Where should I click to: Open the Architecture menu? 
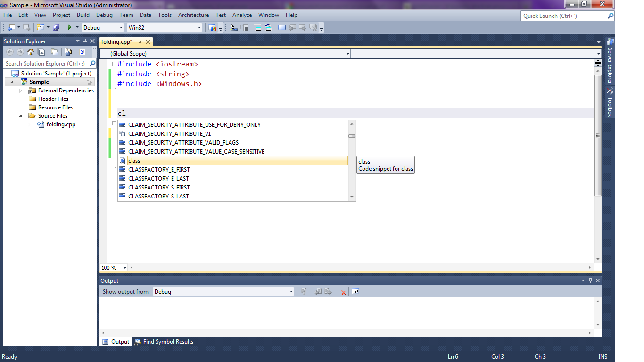[x=193, y=15]
